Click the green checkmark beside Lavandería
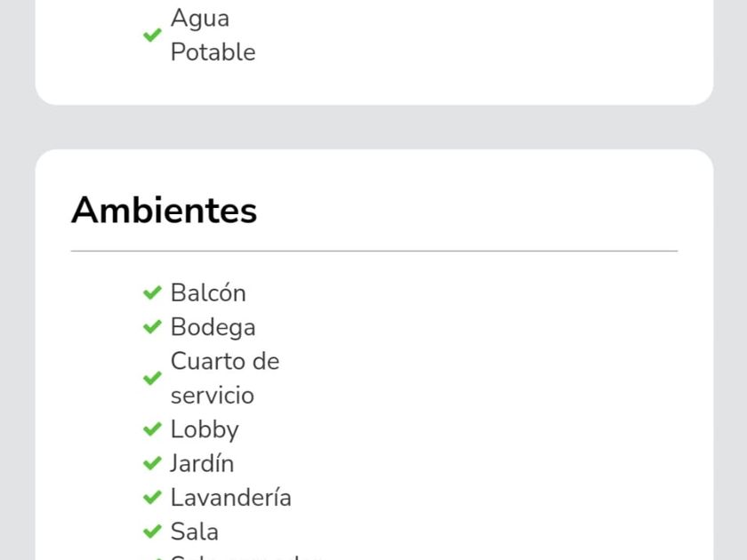 [152, 498]
